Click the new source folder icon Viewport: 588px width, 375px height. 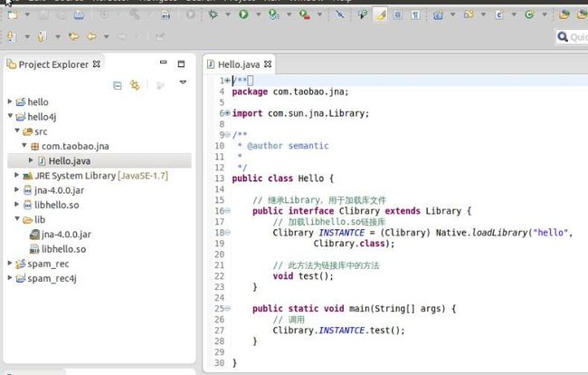469,14
